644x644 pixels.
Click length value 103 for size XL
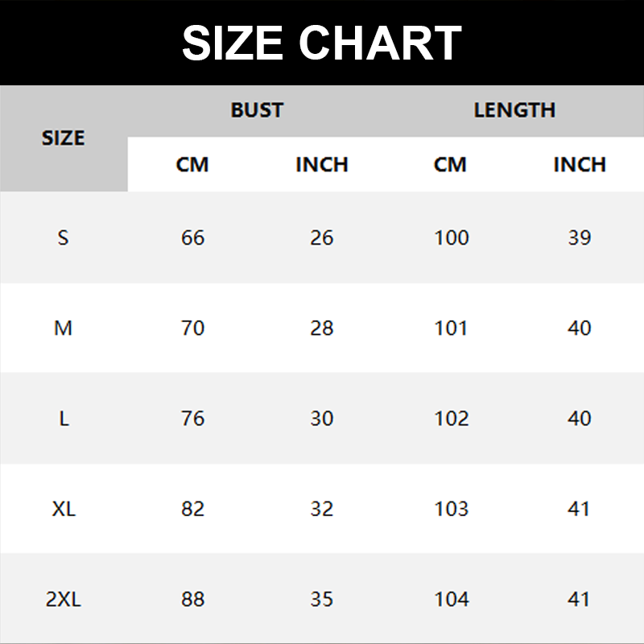451,509
